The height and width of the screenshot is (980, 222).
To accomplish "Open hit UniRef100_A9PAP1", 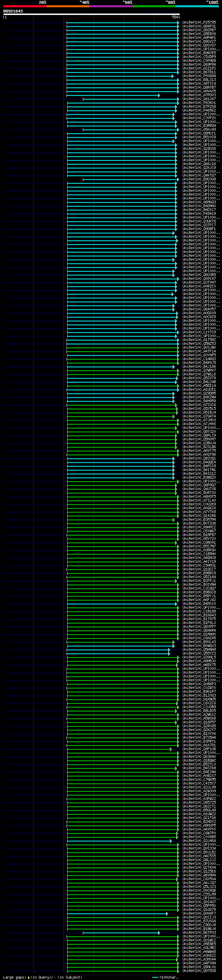I will point(199,38).
